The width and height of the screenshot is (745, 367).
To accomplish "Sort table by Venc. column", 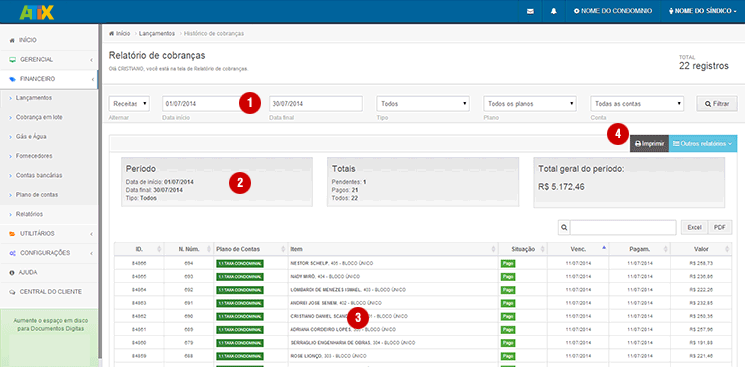I will click(x=578, y=249).
